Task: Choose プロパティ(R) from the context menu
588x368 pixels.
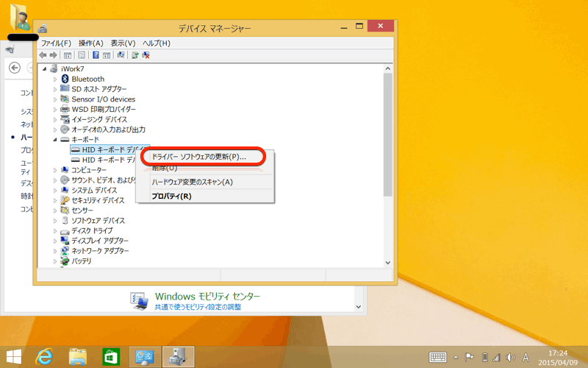Action: pyautogui.click(x=171, y=196)
